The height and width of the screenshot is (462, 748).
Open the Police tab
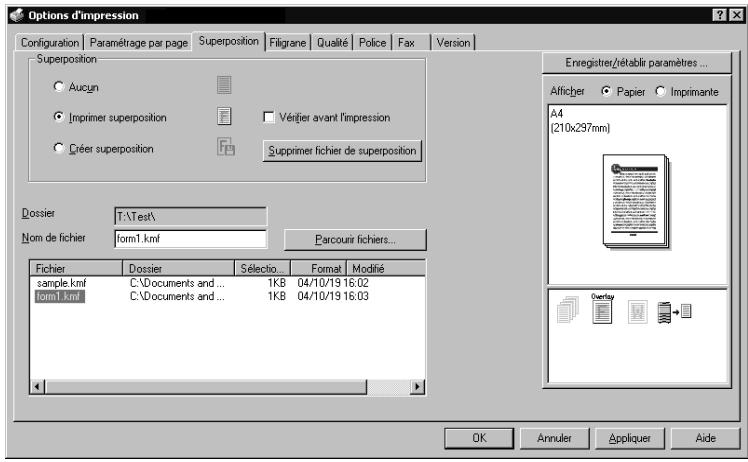(372, 42)
